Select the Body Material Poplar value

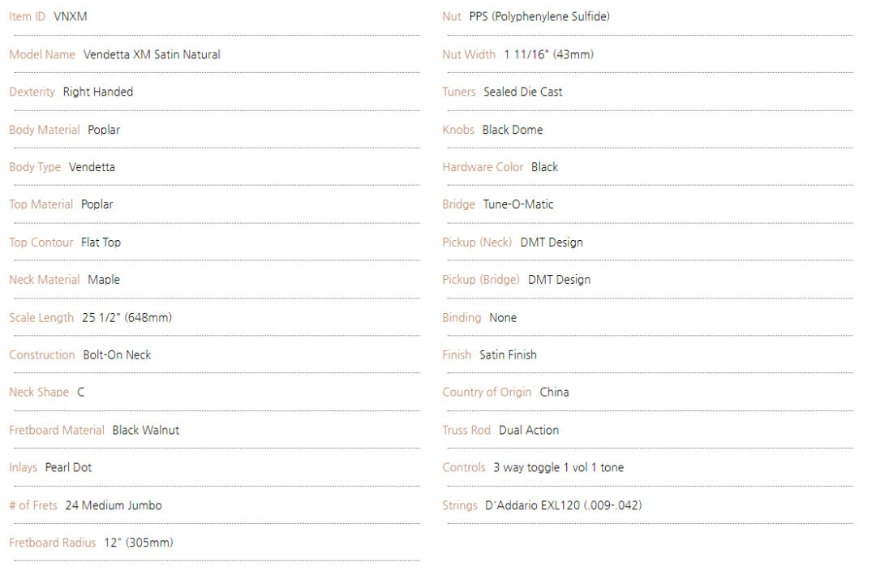click(x=104, y=130)
